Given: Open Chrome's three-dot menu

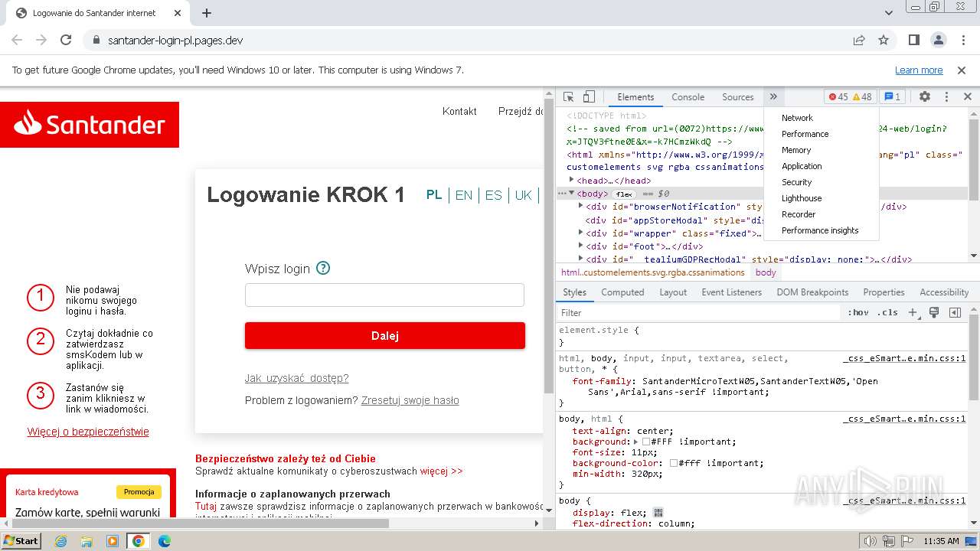Looking at the screenshot, I should [x=963, y=40].
